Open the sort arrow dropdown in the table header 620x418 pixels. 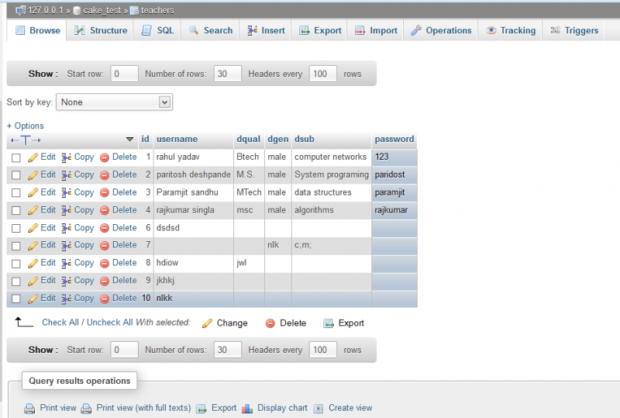point(129,139)
